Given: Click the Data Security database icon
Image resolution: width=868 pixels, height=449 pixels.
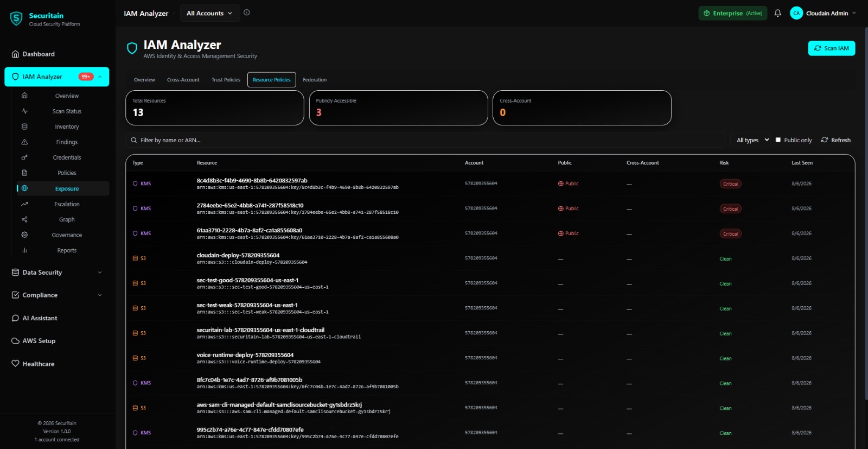Looking at the screenshot, I should (15, 272).
